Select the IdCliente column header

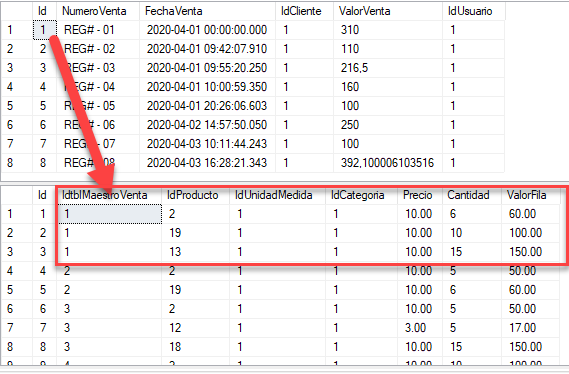point(304,11)
